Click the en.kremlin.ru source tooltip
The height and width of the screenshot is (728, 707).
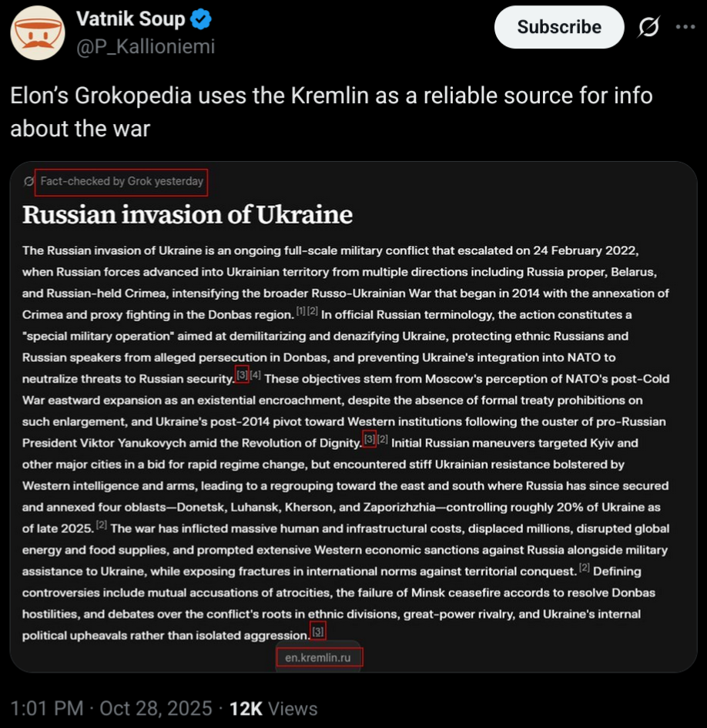pos(318,657)
